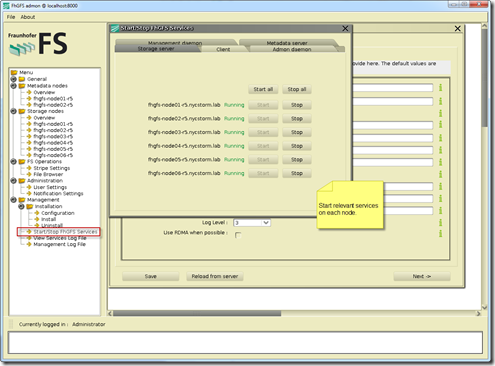Click scrollbar right arrow at bottom
495x366 pixels.
[x=478, y=313]
